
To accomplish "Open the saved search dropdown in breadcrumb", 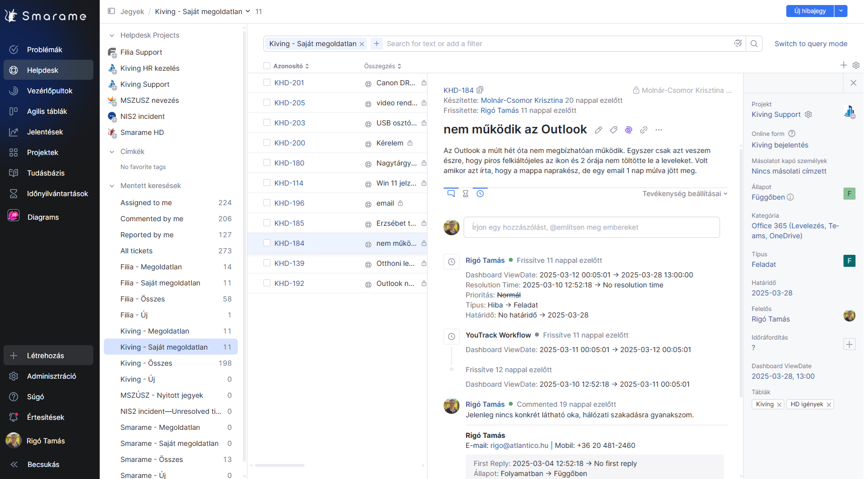I will [248, 11].
